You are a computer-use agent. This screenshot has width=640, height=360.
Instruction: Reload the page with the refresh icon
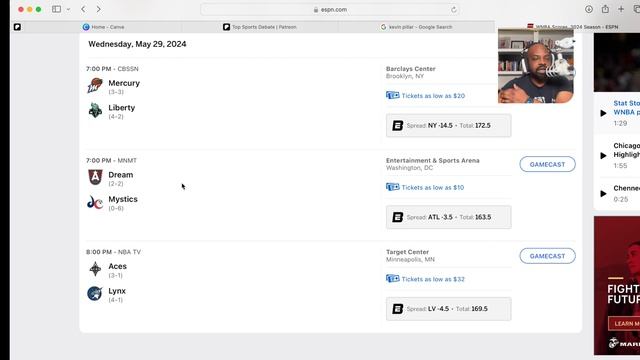click(x=453, y=9)
